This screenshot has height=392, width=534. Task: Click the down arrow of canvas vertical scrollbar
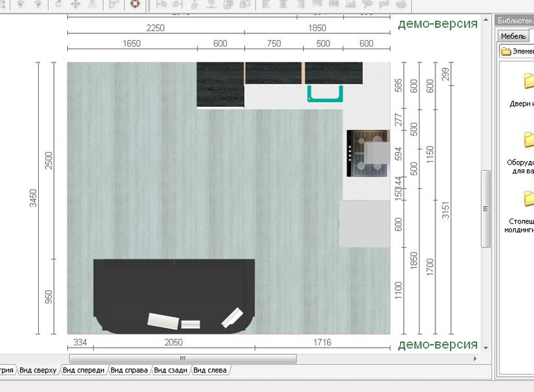485,347
